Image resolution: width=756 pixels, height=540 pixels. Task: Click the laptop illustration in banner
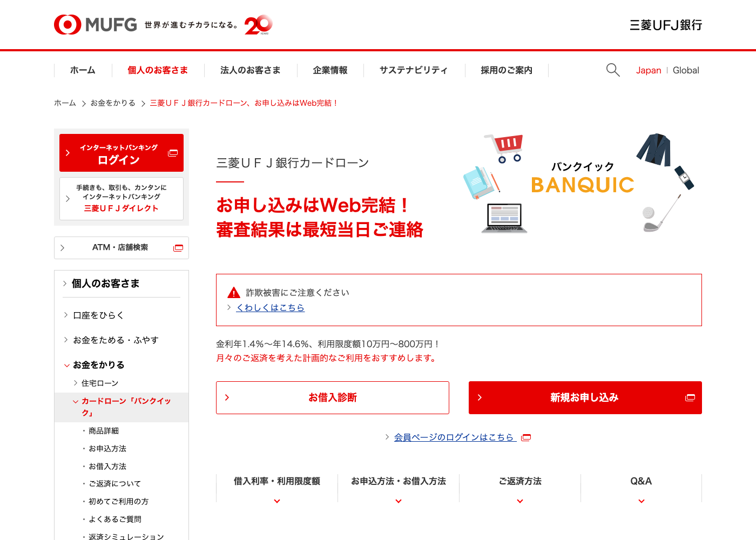tap(504, 218)
